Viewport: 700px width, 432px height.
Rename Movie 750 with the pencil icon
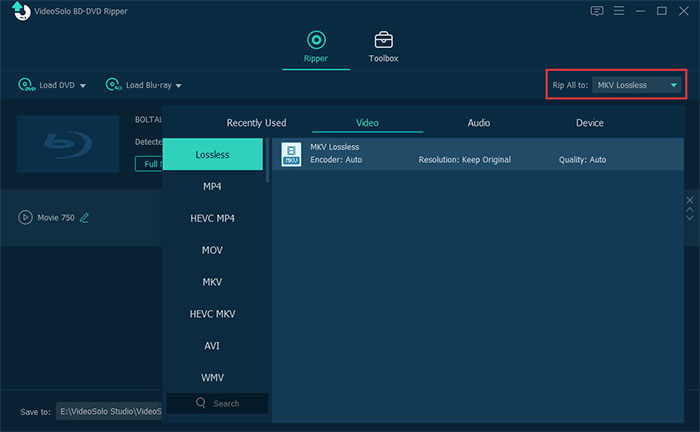[84, 218]
